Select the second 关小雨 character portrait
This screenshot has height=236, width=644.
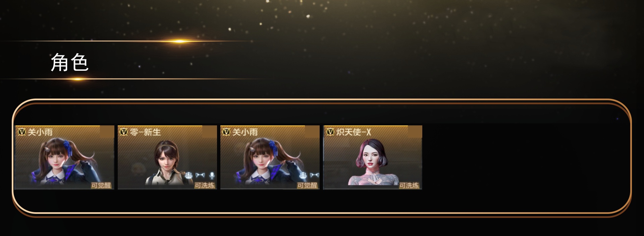click(x=270, y=158)
